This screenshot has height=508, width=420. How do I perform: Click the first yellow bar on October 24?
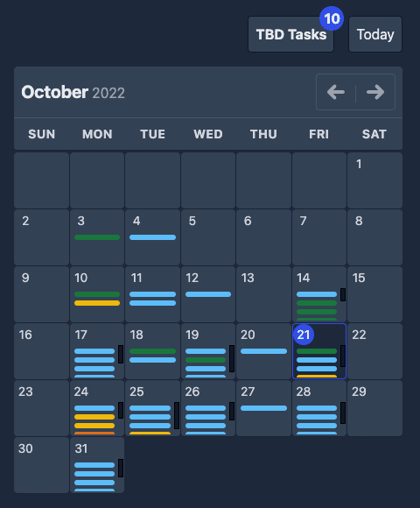[x=94, y=417]
